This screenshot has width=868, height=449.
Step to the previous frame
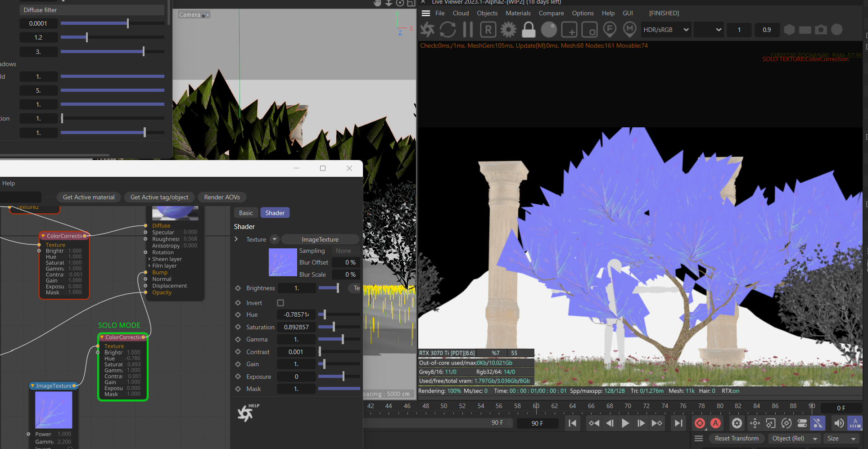pyautogui.click(x=610, y=423)
